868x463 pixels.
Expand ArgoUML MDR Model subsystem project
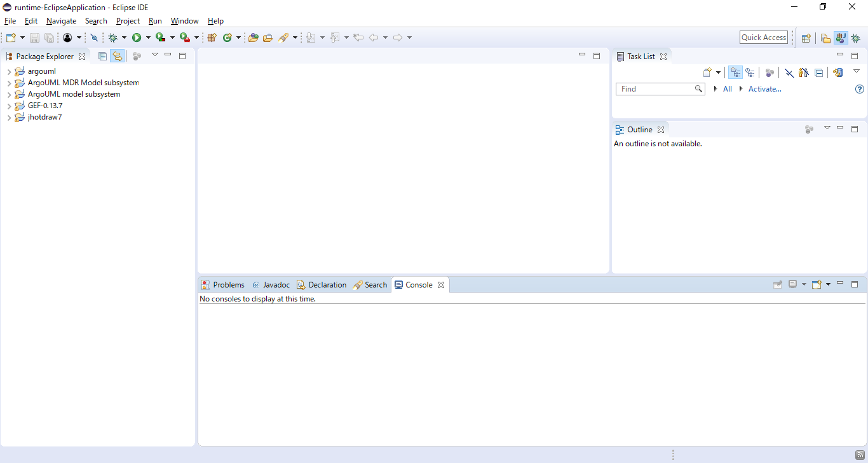9,83
